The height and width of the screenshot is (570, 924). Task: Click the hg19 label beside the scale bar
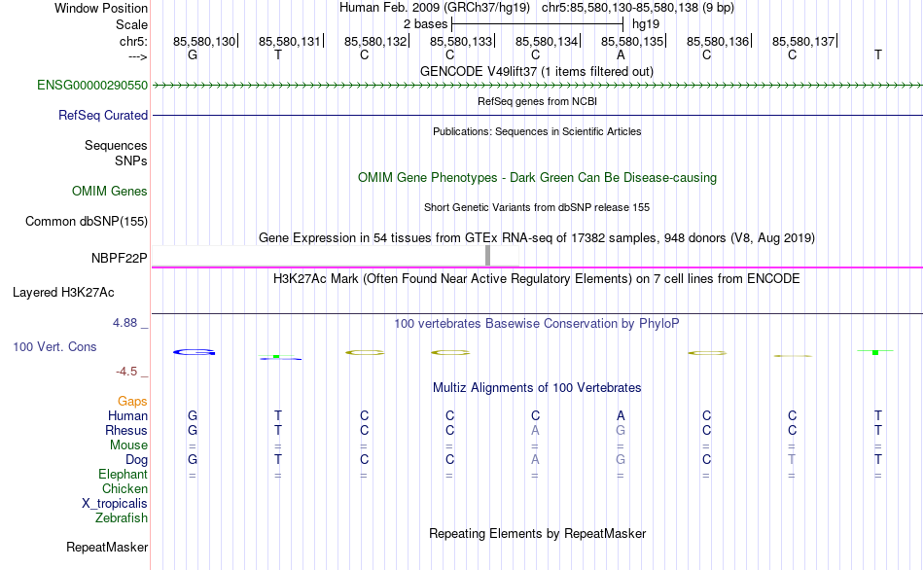(646, 24)
